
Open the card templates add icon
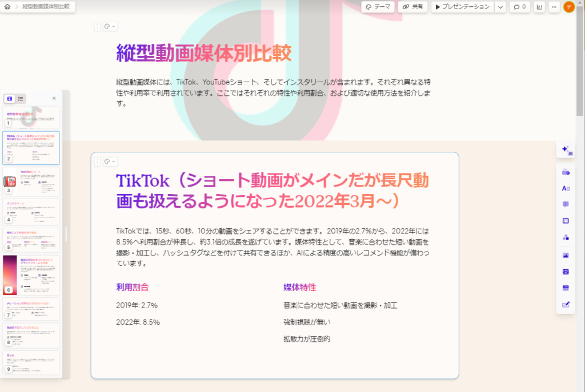tap(566, 172)
